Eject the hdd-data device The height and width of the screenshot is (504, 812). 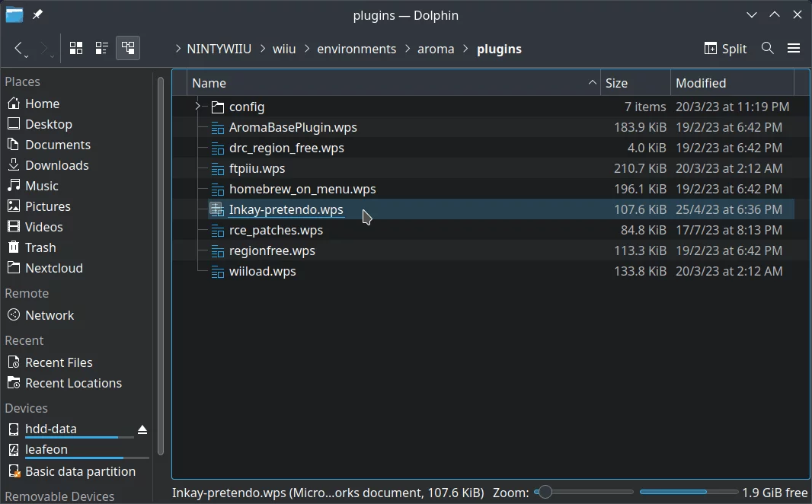click(142, 430)
